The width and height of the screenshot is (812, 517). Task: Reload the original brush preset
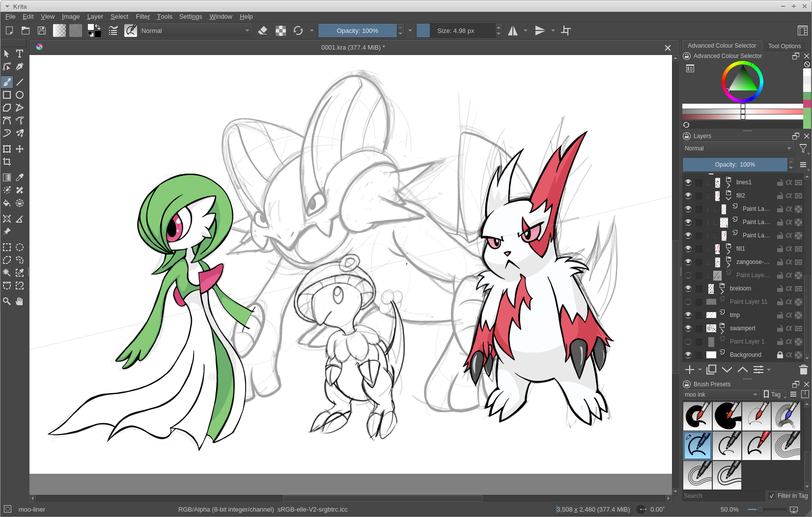(298, 30)
